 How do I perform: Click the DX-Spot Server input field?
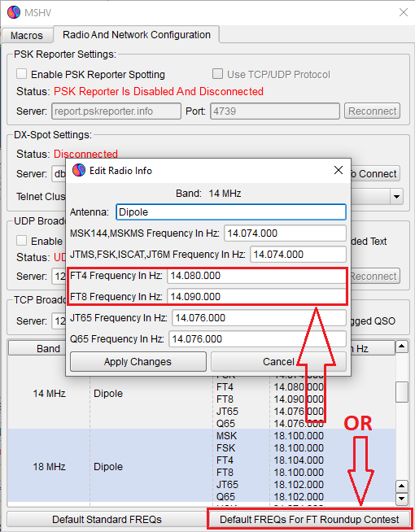pyautogui.click(x=59, y=174)
